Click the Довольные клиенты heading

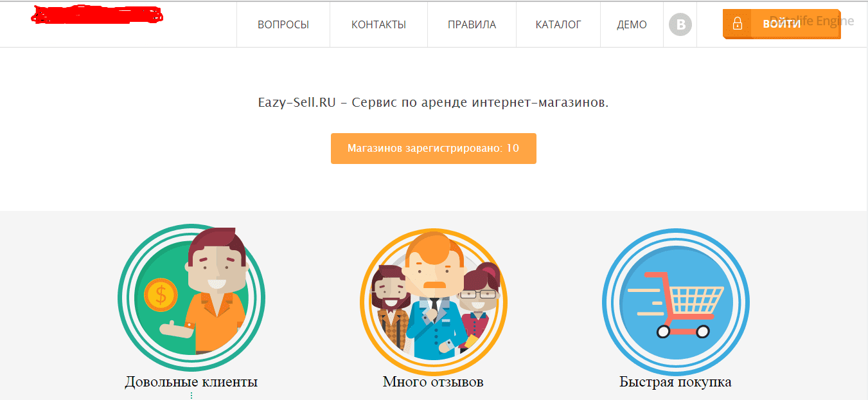(191, 382)
